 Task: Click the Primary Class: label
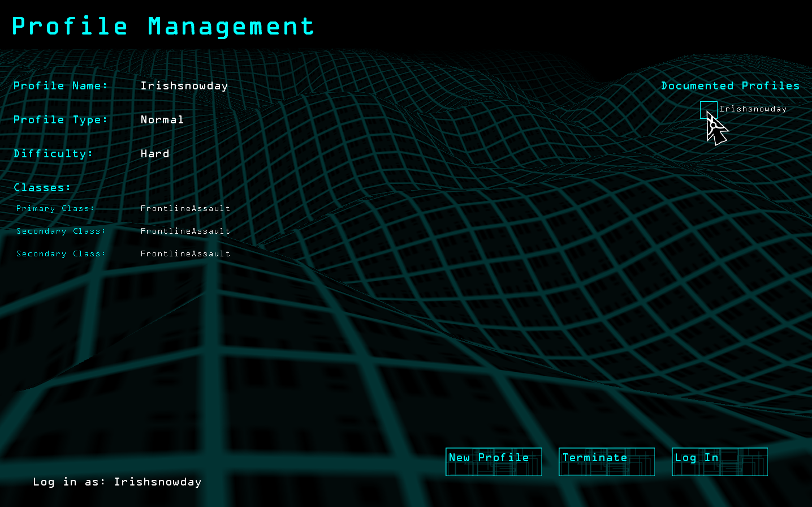point(55,209)
